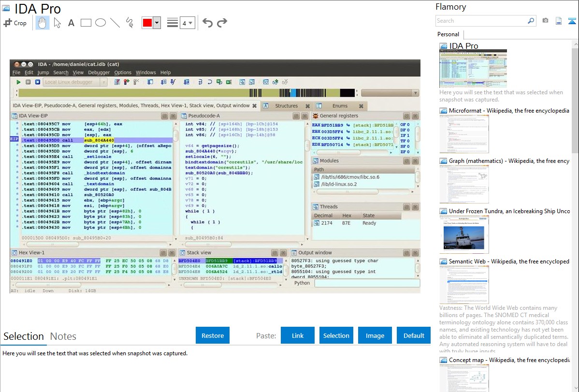The width and height of the screenshot is (579, 392).
Task: Open the Under Frozen Tundra snapshot thumbnail
Action: pos(464,234)
